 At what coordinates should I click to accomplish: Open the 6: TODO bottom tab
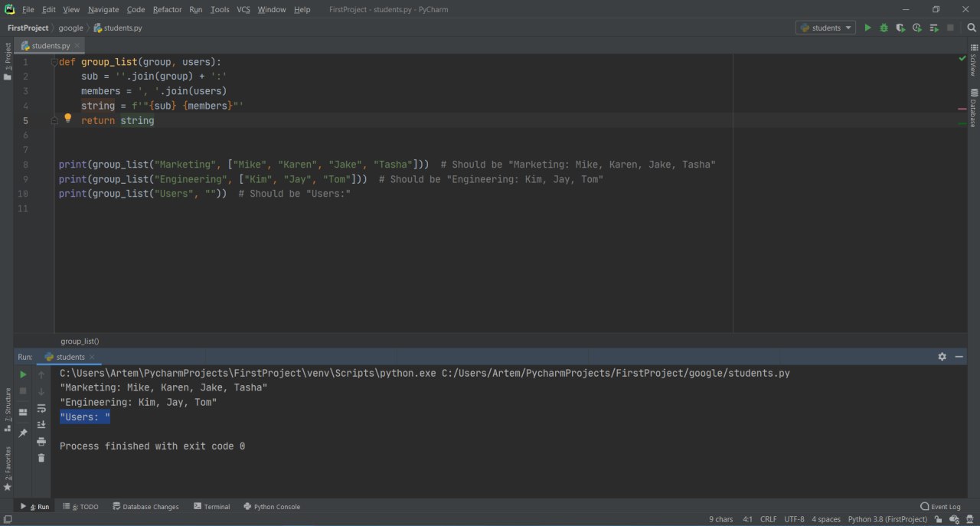coord(81,507)
